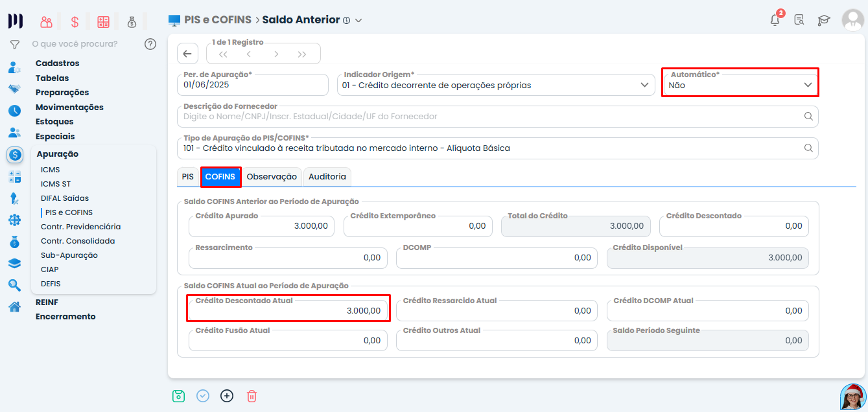Open the Auditoria tab
This screenshot has width=868, height=412.
pos(327,176)
